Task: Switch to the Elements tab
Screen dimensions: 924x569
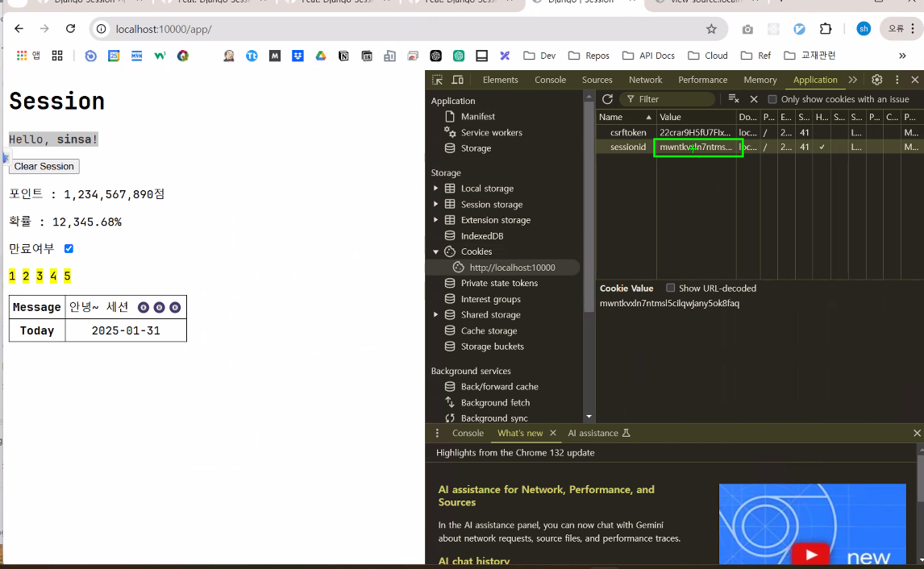Action: click(501, 80)
